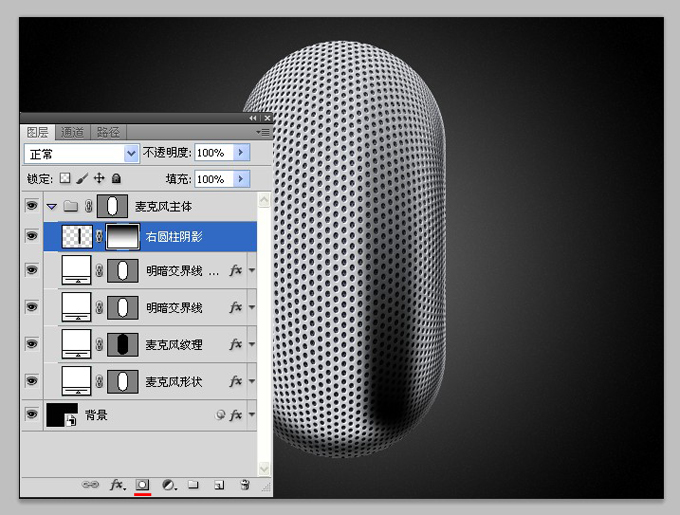Image resolution: width=680 pixels, height=515 pixels.
Task: Create a new layer icon
Action: point(219,485)
